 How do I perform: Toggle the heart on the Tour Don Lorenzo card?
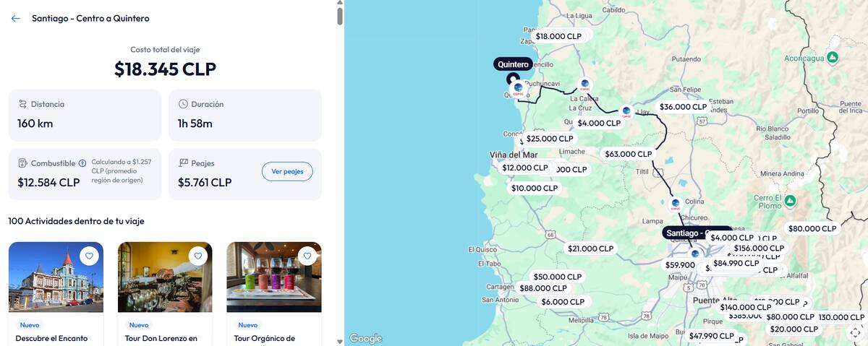(198, 256)
